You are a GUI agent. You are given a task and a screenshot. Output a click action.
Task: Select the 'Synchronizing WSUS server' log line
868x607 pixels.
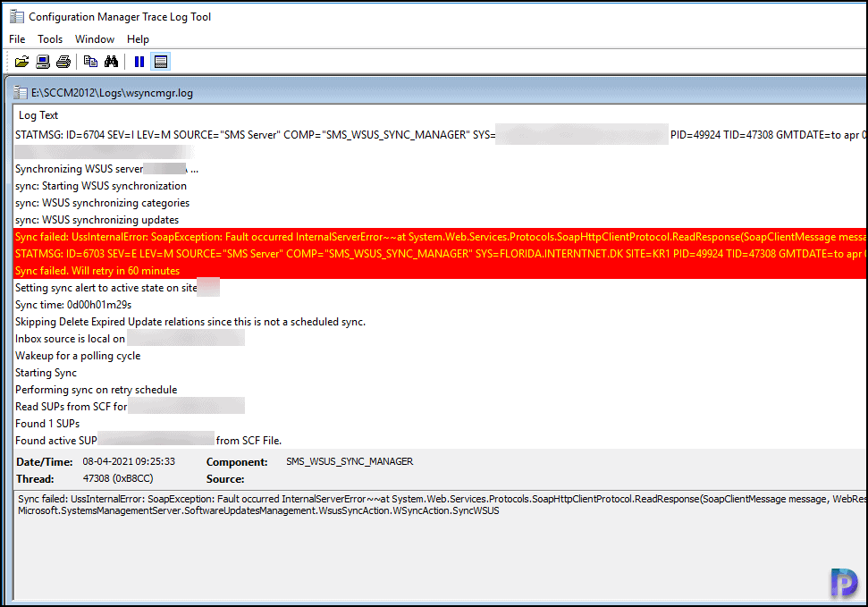point(441,169)
